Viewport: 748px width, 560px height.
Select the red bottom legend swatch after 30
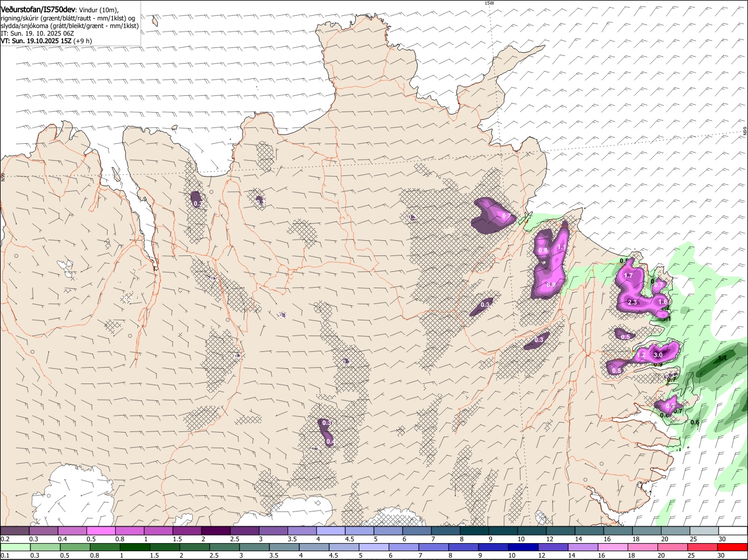point(734,547)
